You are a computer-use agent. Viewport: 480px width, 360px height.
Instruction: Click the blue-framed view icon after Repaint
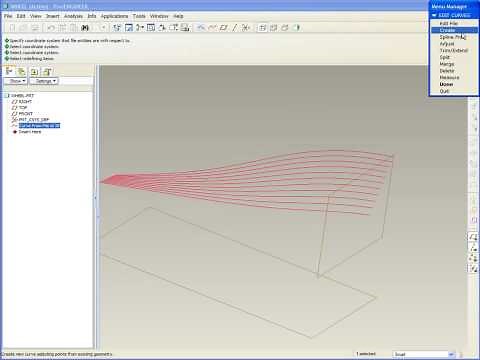coord(129,28)
